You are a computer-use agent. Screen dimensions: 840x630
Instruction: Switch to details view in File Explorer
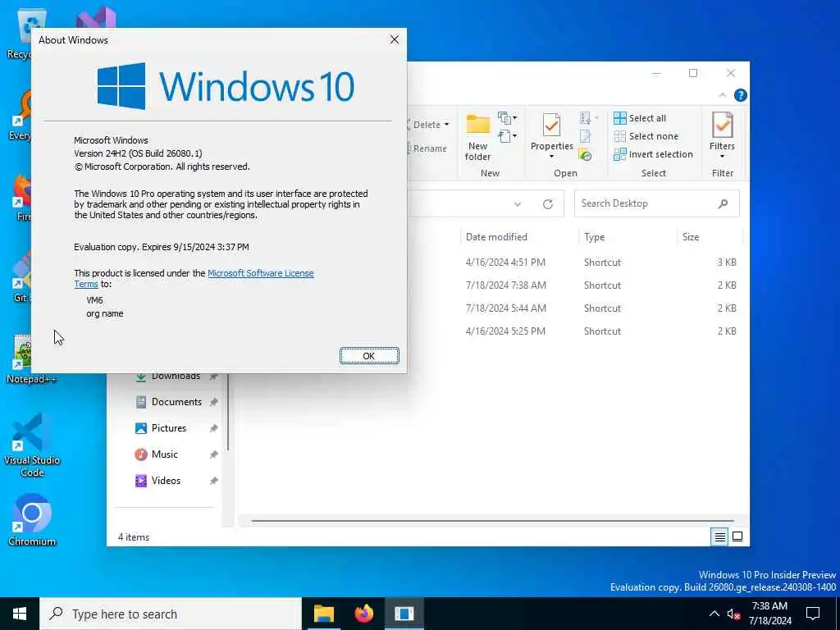(x=720, y=536)
